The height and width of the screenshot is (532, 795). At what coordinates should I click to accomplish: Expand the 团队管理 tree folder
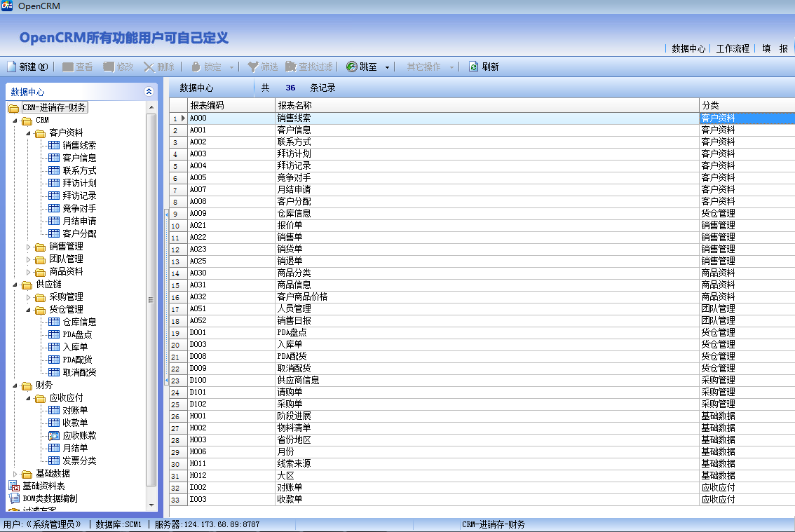point(28,259)
